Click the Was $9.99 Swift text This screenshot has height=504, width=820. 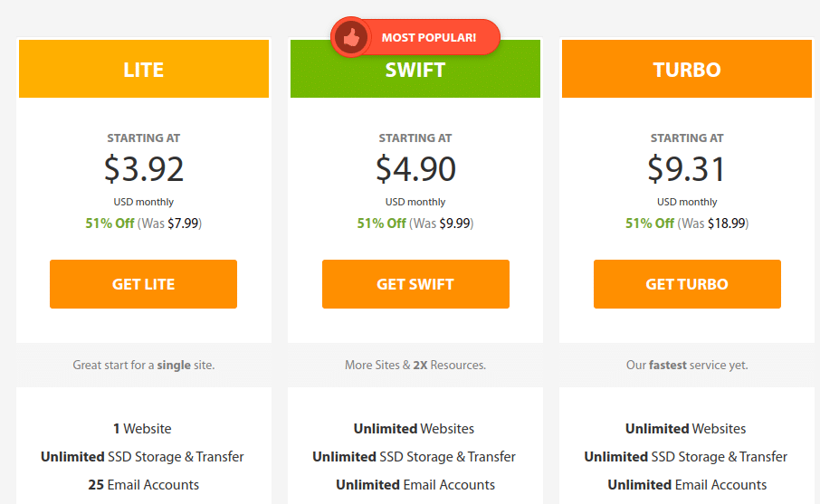click(x=441, y=223)
